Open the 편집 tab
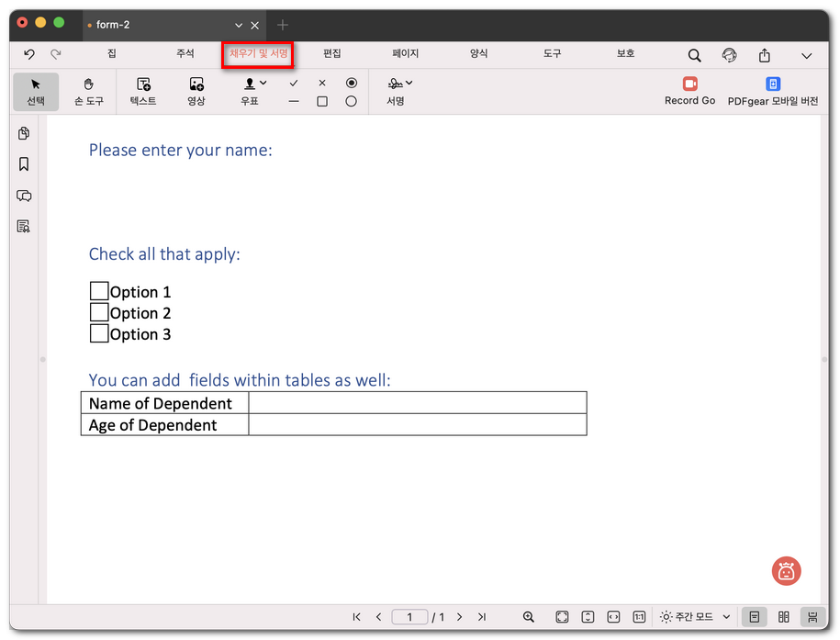Viewport: 840px width, 640px height. 332,54
